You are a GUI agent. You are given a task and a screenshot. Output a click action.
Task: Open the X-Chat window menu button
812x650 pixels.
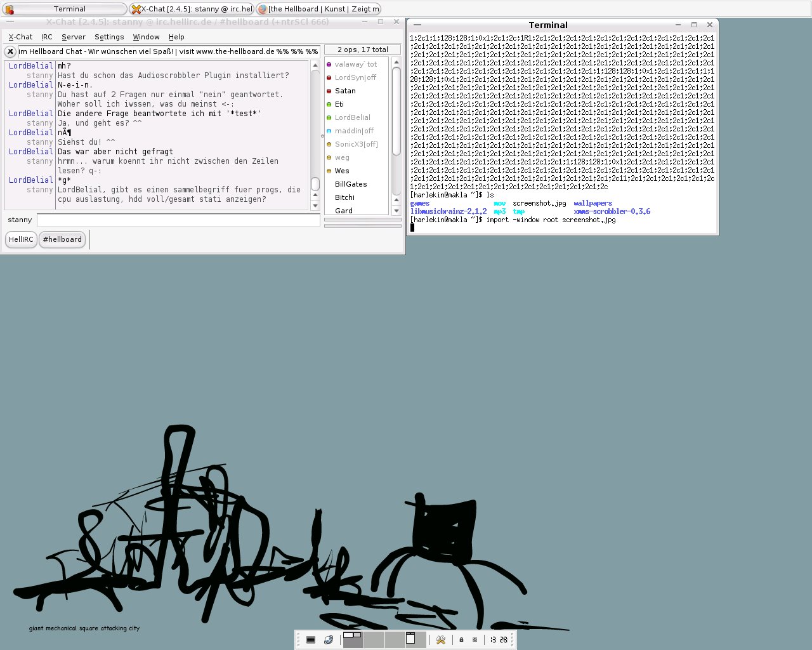(x=10, y=22)
